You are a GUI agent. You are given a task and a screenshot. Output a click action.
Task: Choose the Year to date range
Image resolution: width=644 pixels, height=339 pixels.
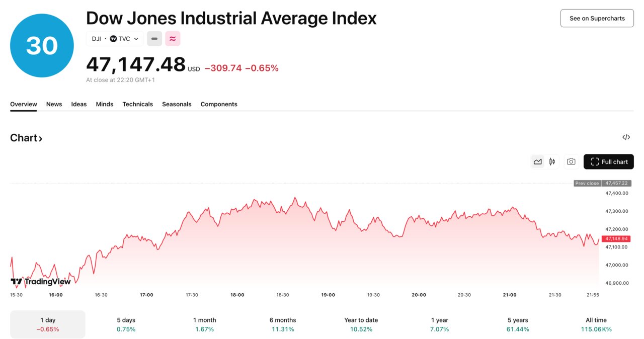[x=361, y=324]
